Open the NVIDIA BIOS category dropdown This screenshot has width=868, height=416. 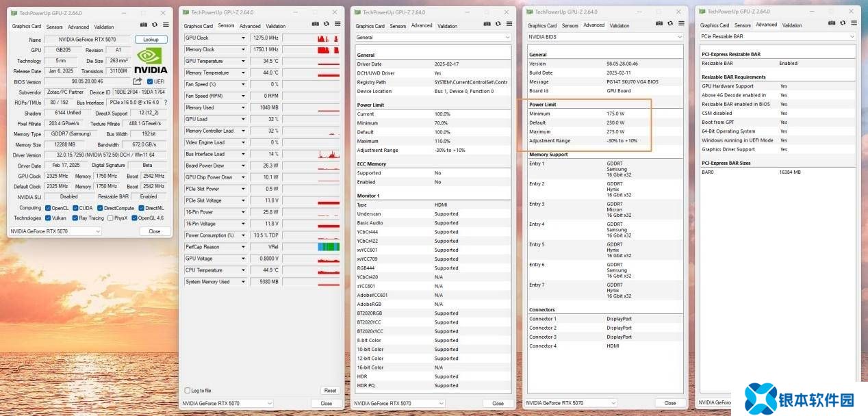[x=604, y=36]
